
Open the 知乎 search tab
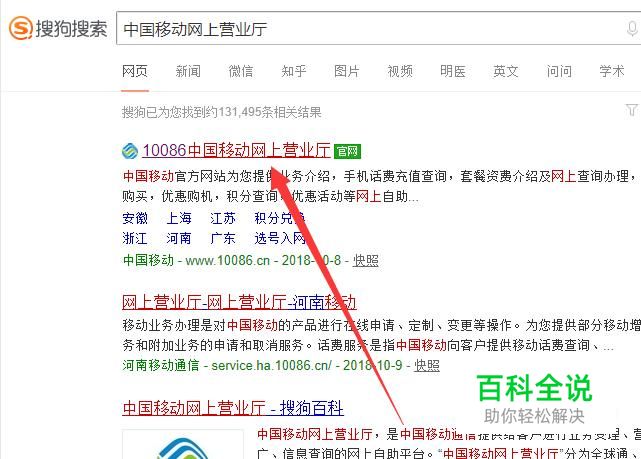[294, 71]
